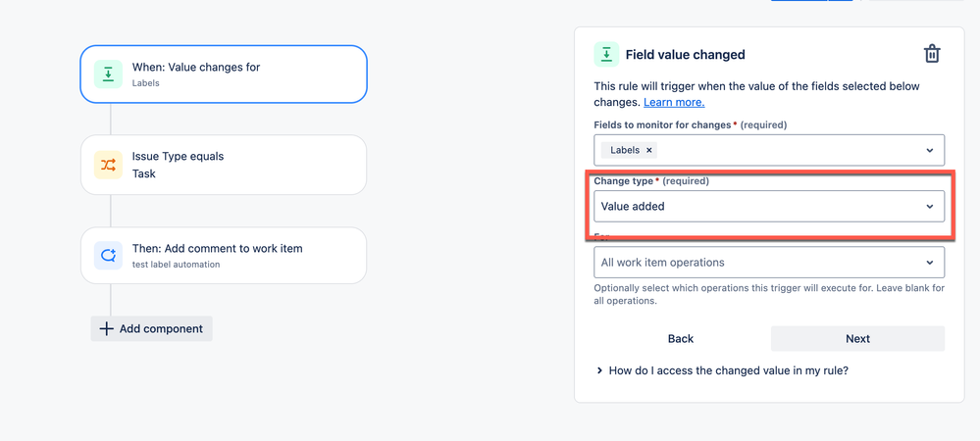Select the Issue Type equals Task card
The width and height of the screenshot is (980, 441).
coord(224,165)
